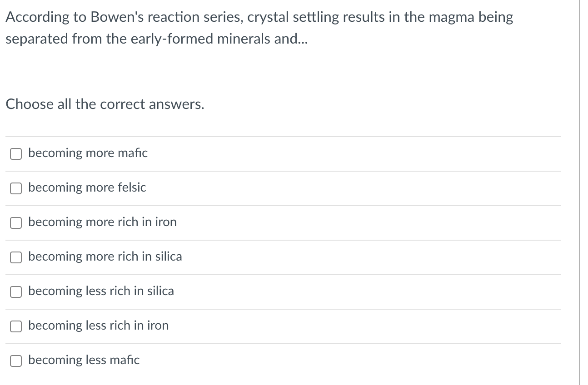Click the 'becoming less rich in silica' text
Image resolution: width=588 pixels, height=385 pixels.
point(101,291)
